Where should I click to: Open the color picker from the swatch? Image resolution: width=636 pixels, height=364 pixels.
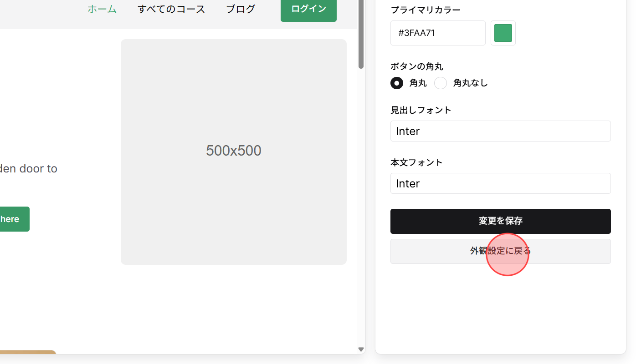click(x=503, y=33)
